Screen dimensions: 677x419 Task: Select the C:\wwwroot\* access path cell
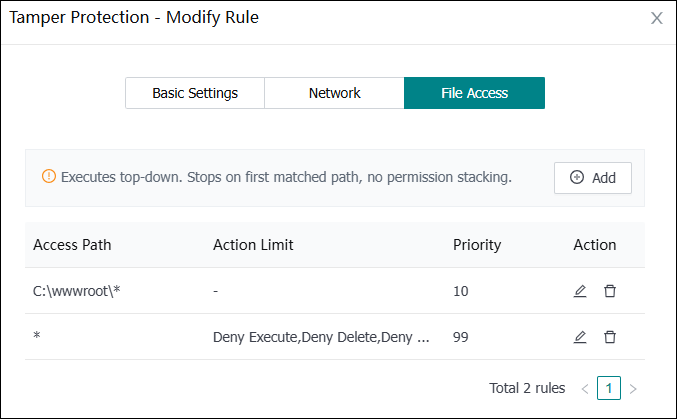click(x=78, y=291)
